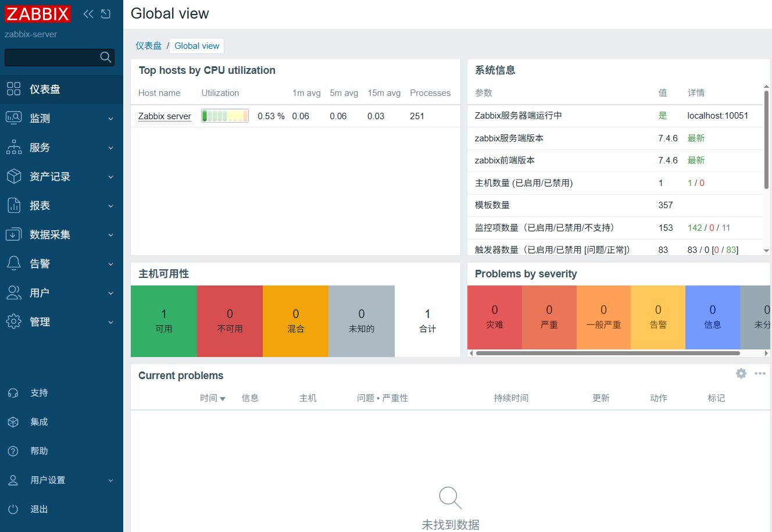Click the orange 混合 availability tile
Image resolution: width=772 pixels, height=532 pixels.
pyautogui.click(x=296, y=321)
